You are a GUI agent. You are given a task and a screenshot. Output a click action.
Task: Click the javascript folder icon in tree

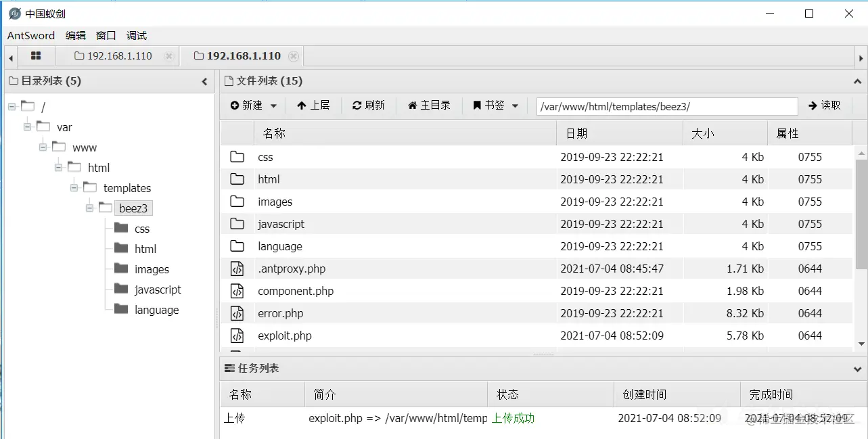pos(121,289)
